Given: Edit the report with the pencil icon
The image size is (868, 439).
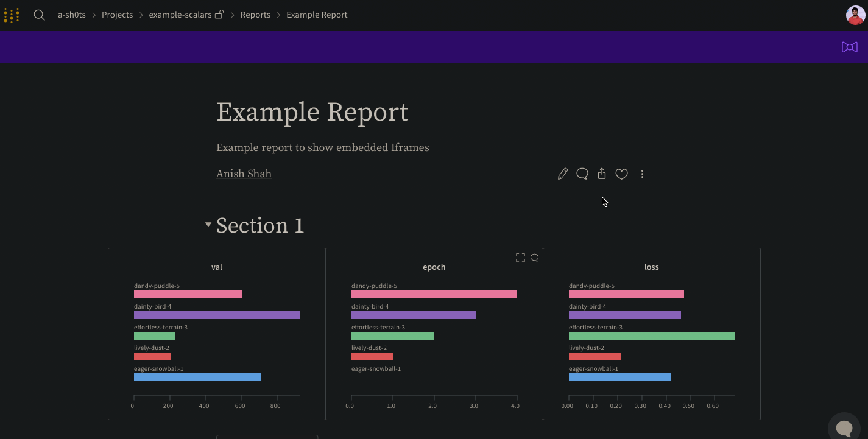Looking at the screenshot, I should [562, 174].
